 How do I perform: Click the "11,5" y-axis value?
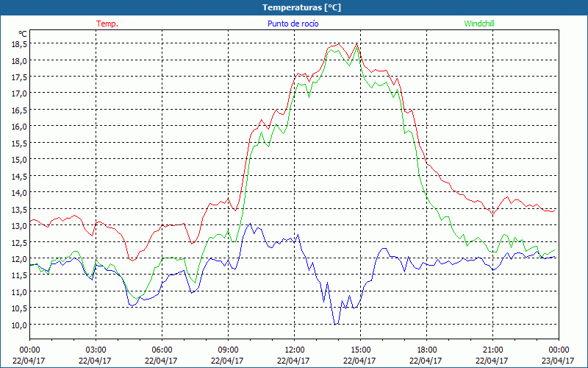[x=20, y=275]
